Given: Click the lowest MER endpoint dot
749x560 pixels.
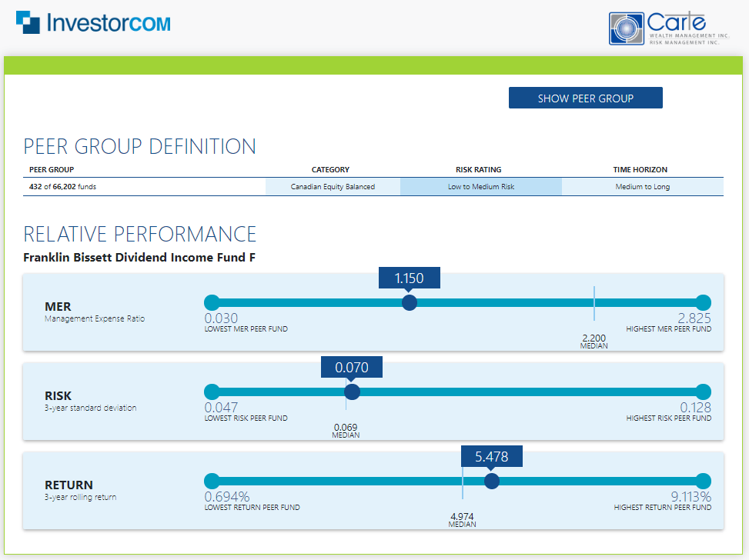Looking at the screenshot, I should tap(212, 302).
